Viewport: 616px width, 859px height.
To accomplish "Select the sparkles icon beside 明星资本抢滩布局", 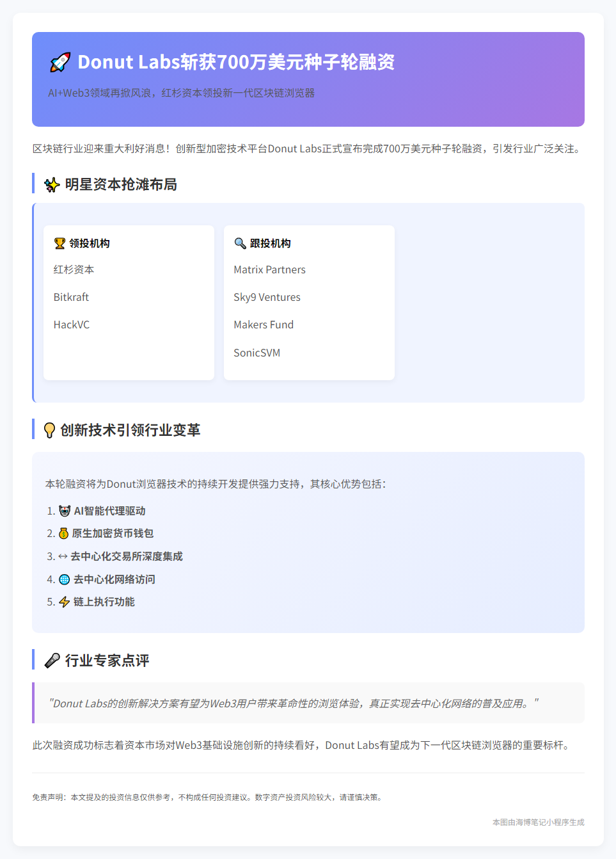I will tap(51, 185).
